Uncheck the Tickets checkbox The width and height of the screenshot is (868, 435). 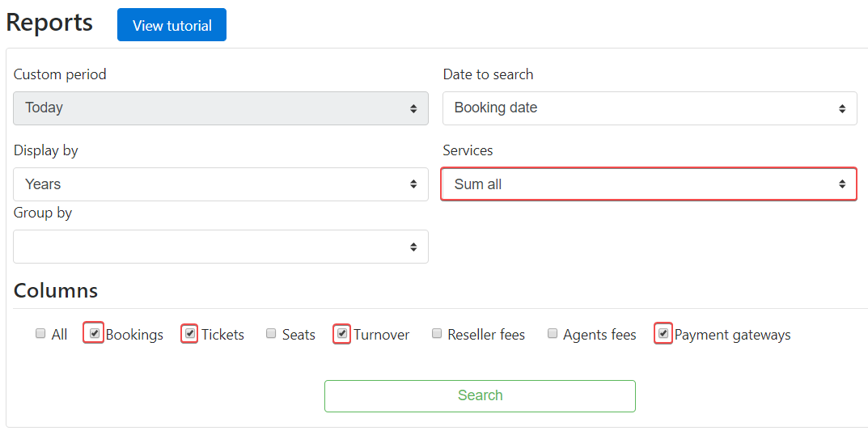pos(190,333)
